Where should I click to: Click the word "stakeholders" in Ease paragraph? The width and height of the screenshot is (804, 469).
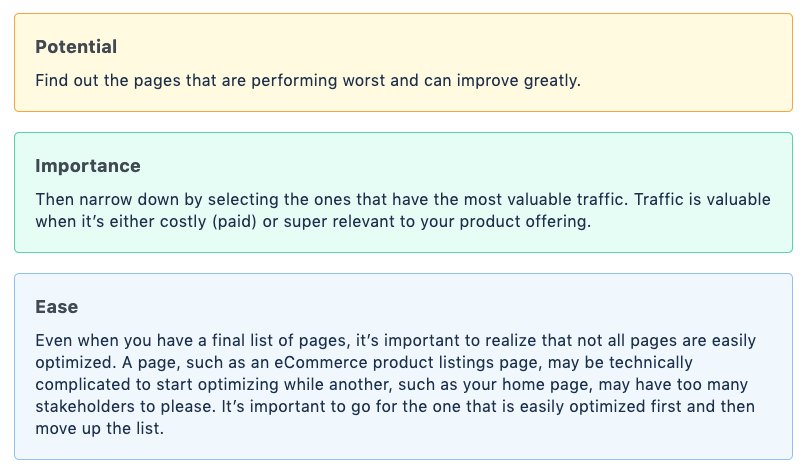point(85,407)
